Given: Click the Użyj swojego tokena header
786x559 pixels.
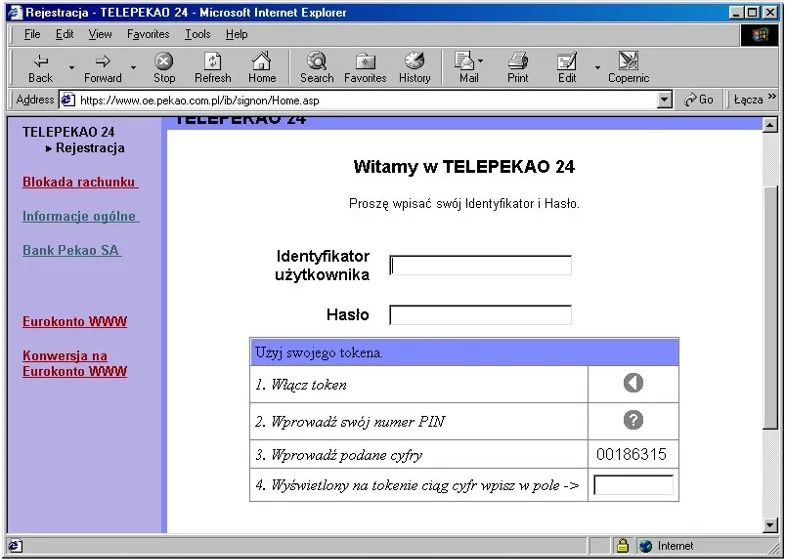Looking at the screenshot, I should click(x=464, y=352).
